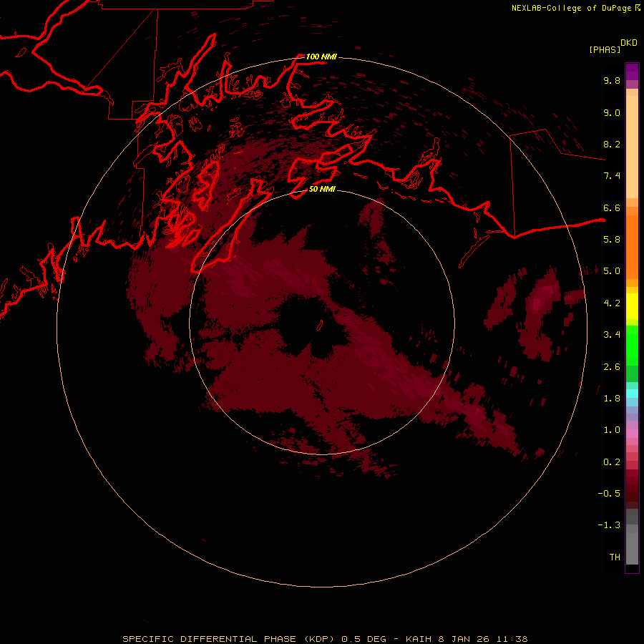Click the -0.5 scale value
Viewport: 644px width, 644px height.
pyautogui.click(x=609, y=493)
